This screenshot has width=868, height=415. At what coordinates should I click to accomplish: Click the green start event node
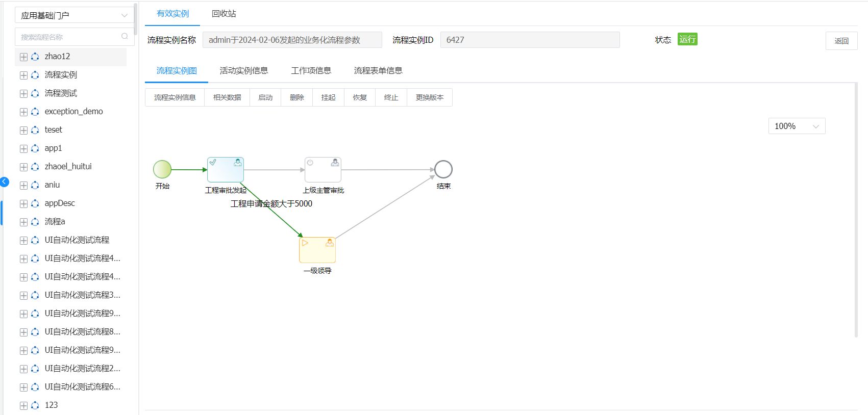coord(162,169)
